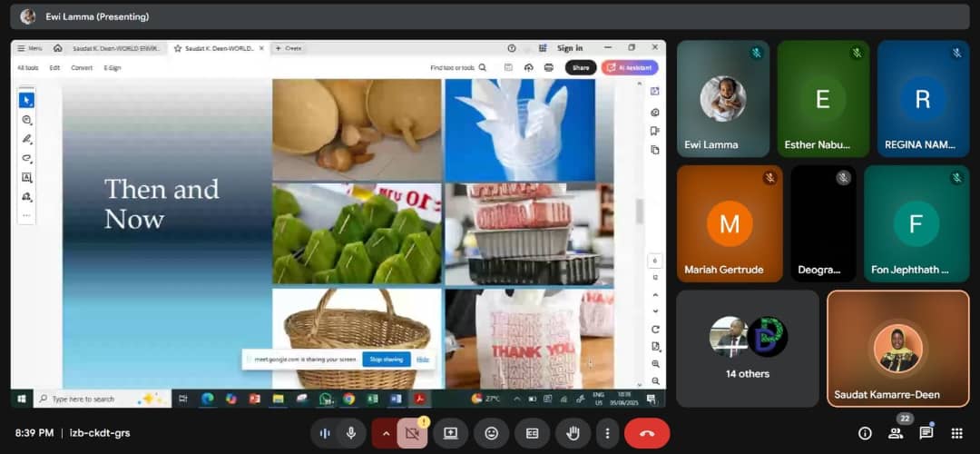This screenshot has width=980, height=454.
Task: Switch to the first Saudat K. Deen tab
Action: pos(116,48)
